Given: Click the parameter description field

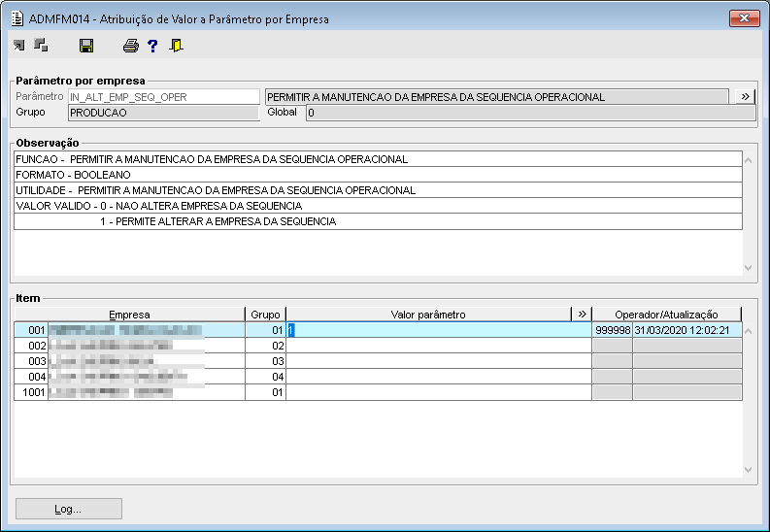Looking at the screenshot, I should point(497,97).
